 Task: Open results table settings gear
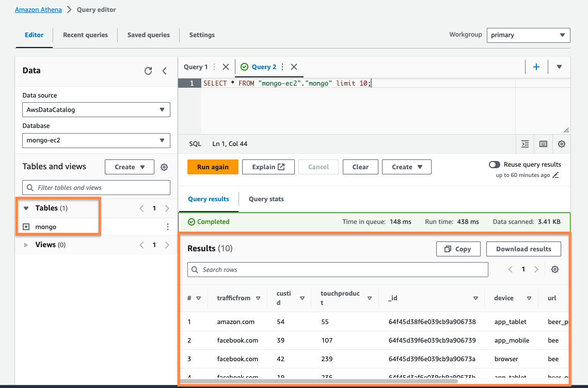click(x=555, y=269)
